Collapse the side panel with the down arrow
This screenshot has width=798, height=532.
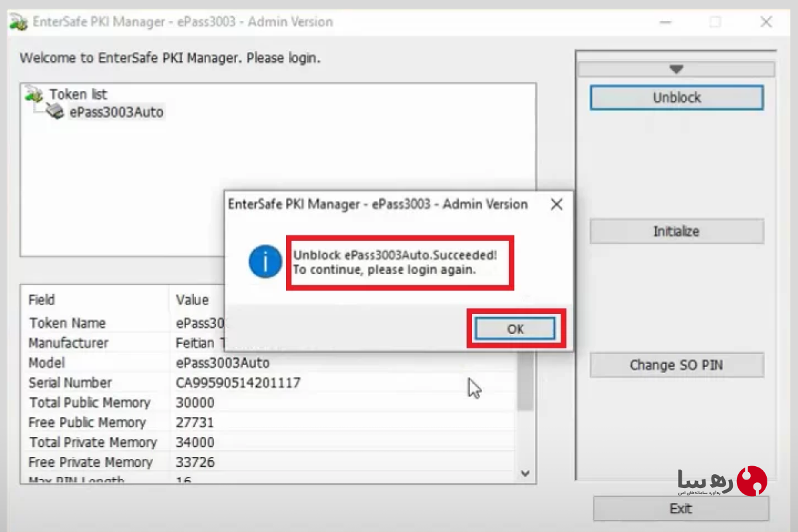click(x=676, y=69)
